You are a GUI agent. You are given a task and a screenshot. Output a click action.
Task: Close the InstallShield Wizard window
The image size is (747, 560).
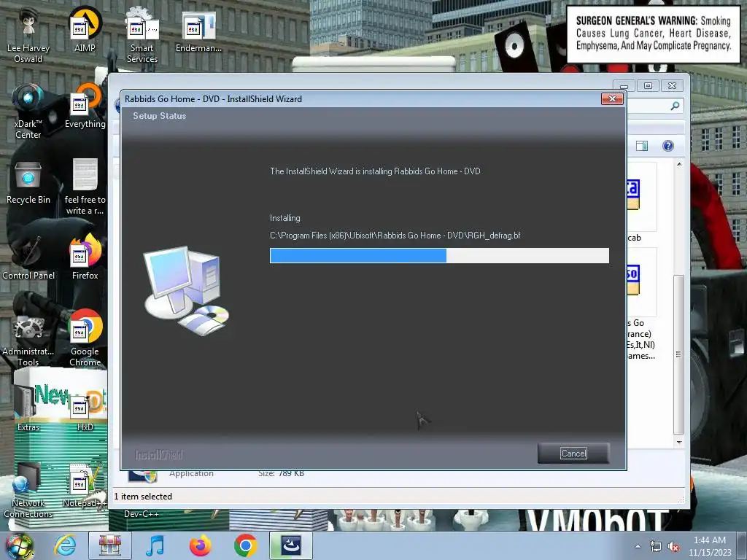tap(612, 98)
